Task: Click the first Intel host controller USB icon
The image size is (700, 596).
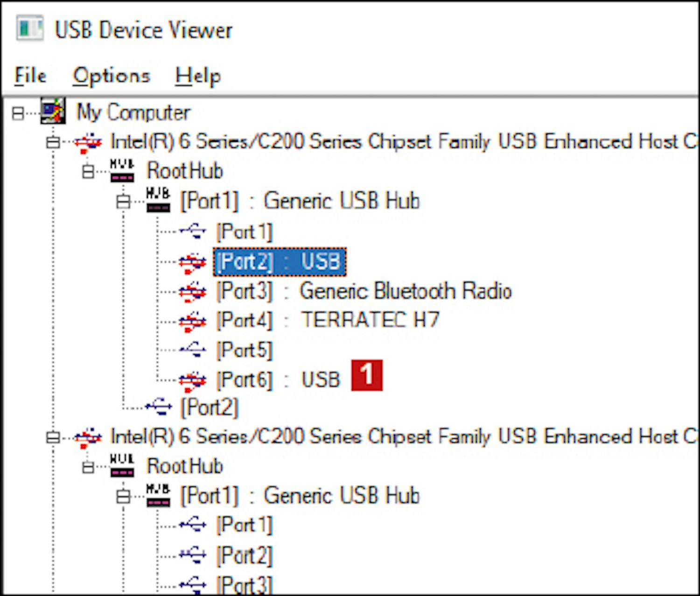Action: tap(88, 142)
